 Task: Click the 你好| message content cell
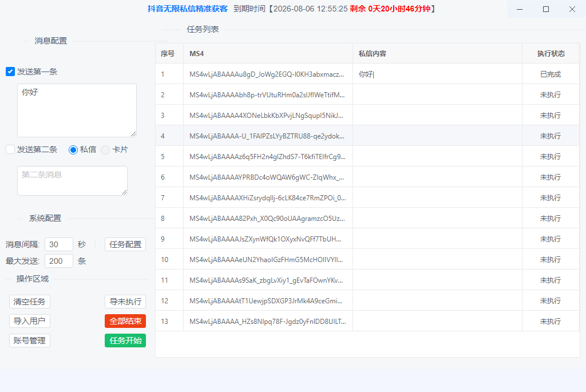click(437, 74)
